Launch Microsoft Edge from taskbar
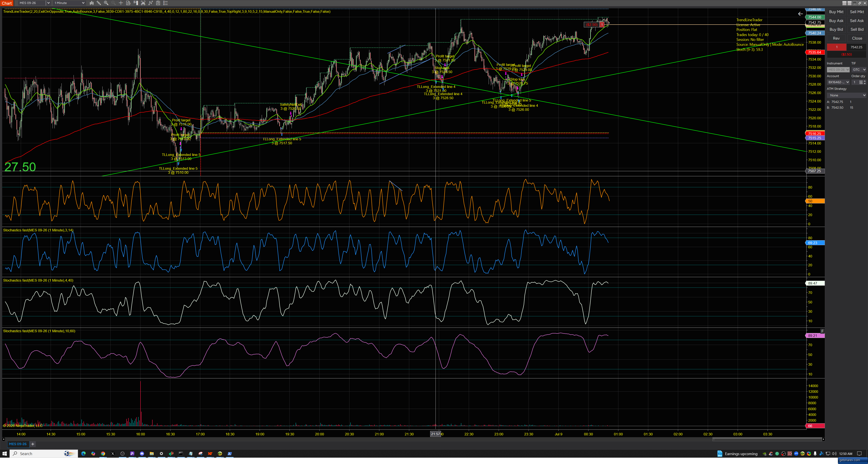 [x=83, y=454]
